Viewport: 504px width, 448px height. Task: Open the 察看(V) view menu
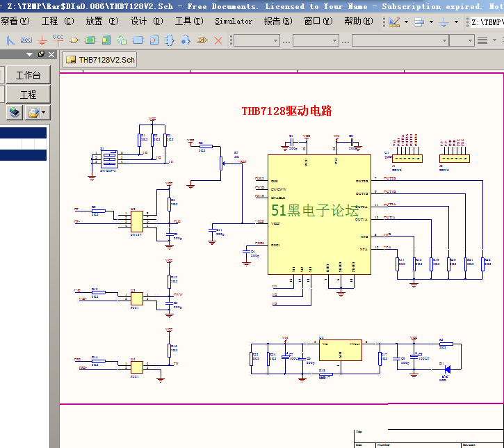pyautogui.click(x=15, y=22)
